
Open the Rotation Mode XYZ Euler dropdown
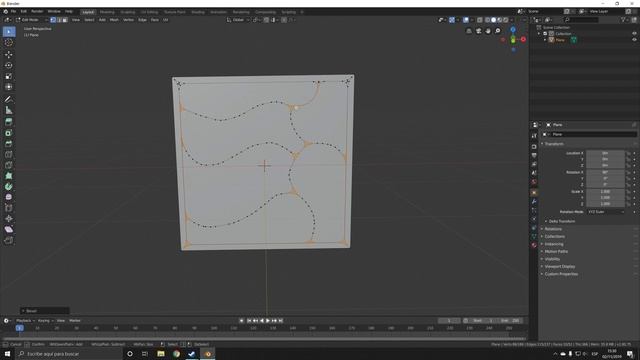pos(606,212)
